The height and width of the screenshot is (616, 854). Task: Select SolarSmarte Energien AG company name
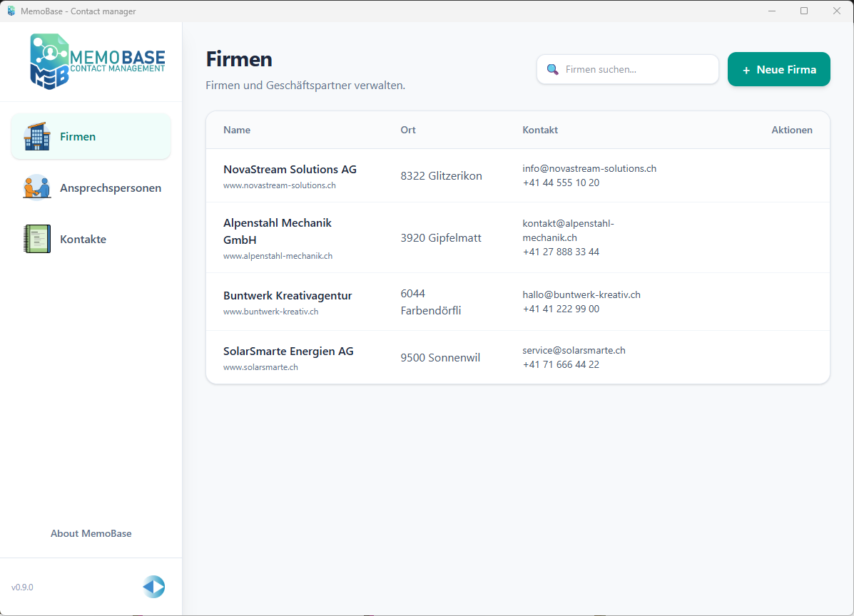pyautogui.click(x=288, y=351)
